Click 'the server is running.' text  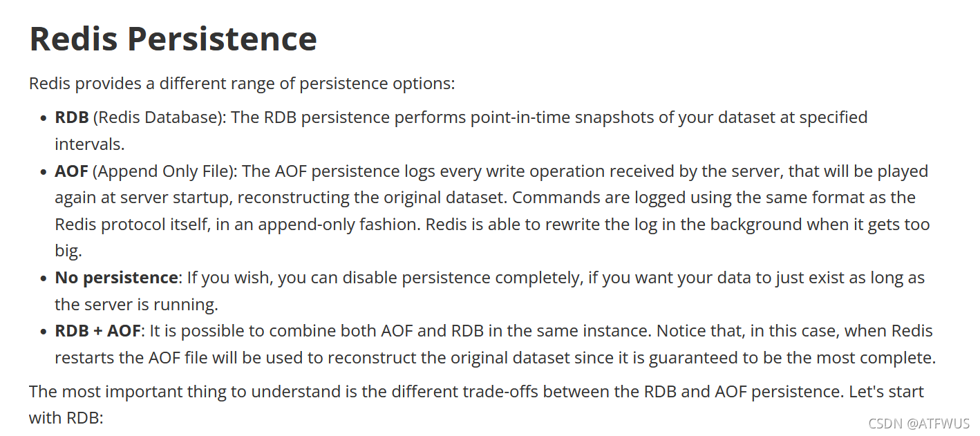pos(135,305)
